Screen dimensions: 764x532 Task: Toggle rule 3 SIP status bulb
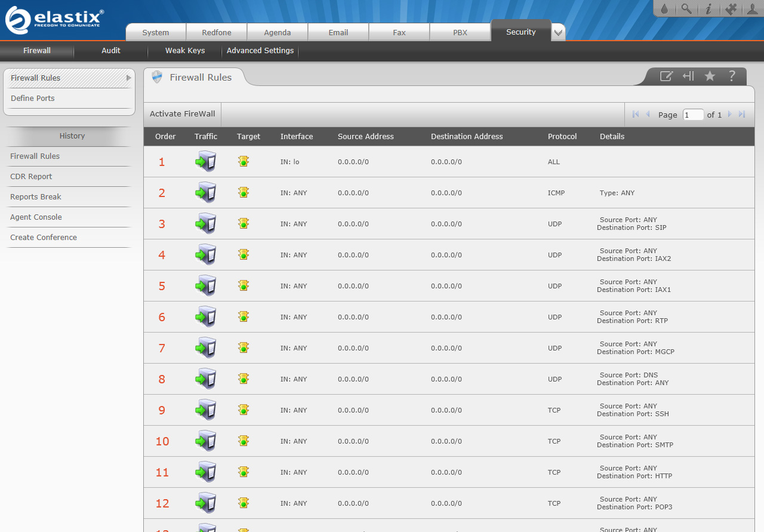tap(243, 223)
